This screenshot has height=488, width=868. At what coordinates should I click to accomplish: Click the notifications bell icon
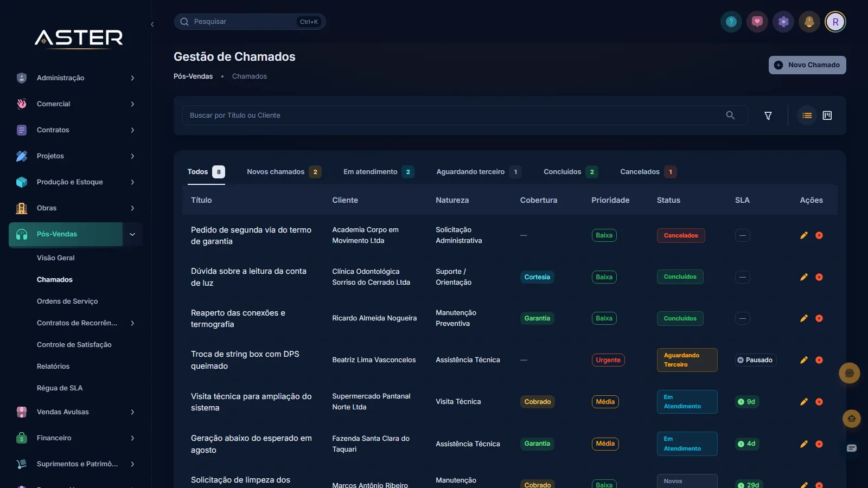[809, 22]
